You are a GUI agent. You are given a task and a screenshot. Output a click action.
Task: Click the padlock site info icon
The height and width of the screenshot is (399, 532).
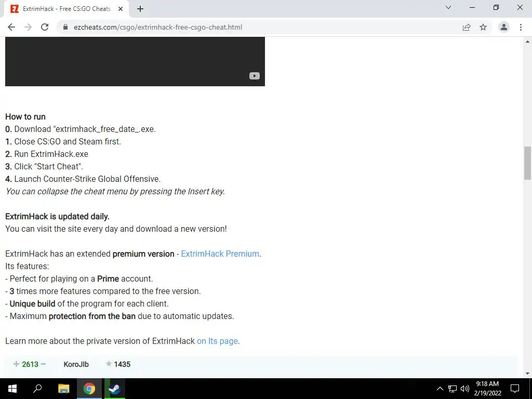click(x=65, y=27)
